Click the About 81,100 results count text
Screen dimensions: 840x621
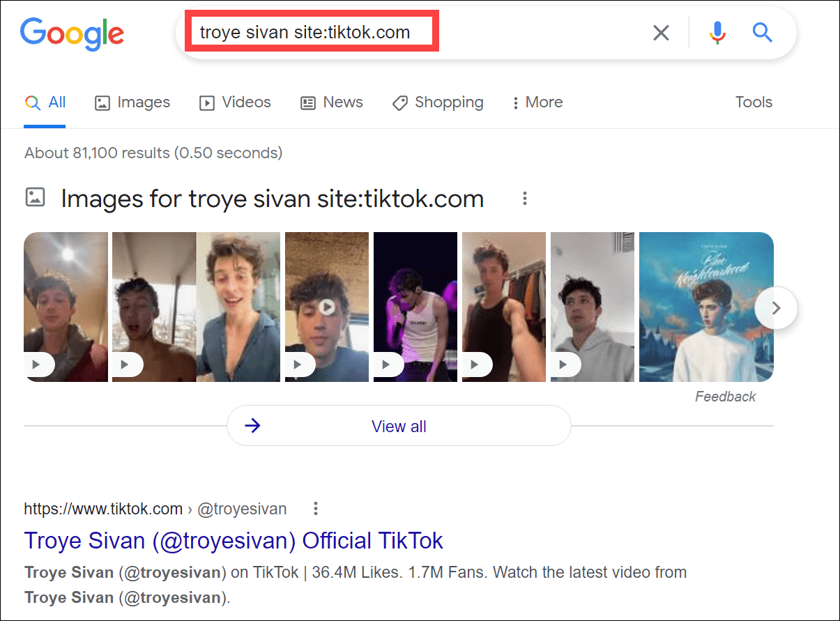[153, 153]
